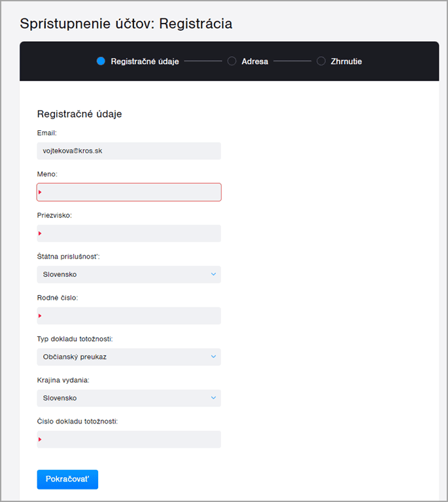Click the red required marker in Priezvisko
448x502 pixels.
(x=40, y=234)
